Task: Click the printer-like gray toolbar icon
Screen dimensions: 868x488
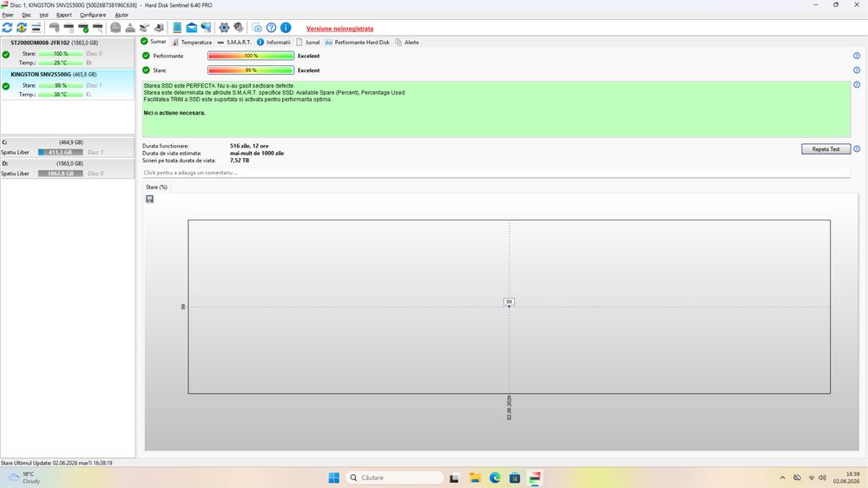Action: coord(159,28)
